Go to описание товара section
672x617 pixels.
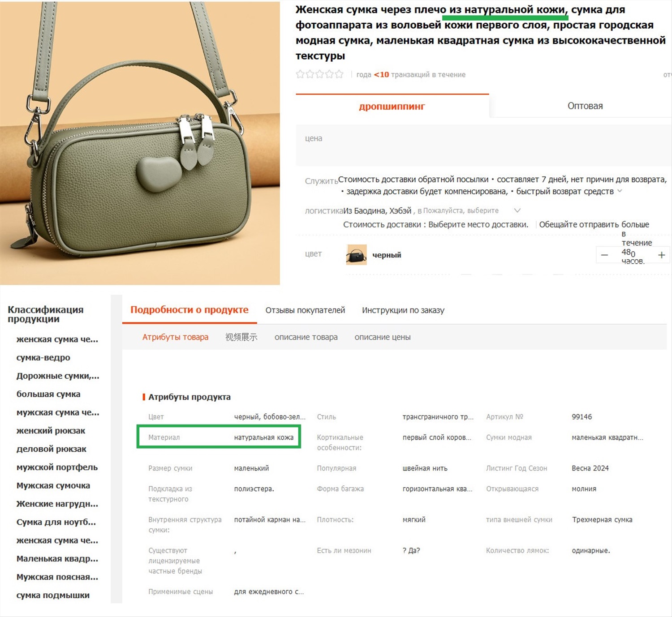[x=306, y=337]
